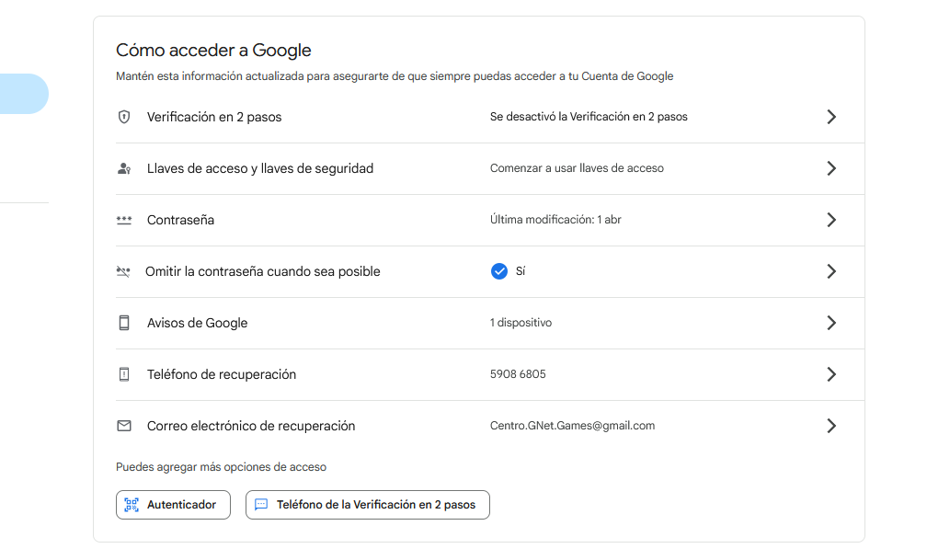Click the Teléfono de la Verificación en 2 pasos button
Image resolution: width=927 pixels, height=560 pixels.
tap(368, 505)
